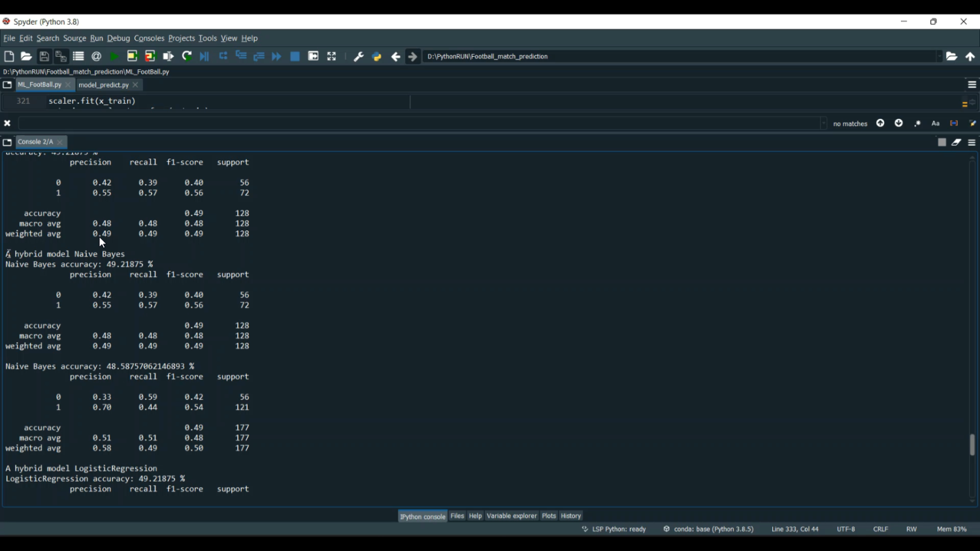Go to parent directory with up arrow
This screenshot has height=551, width=980.
(x=970, y=57)
